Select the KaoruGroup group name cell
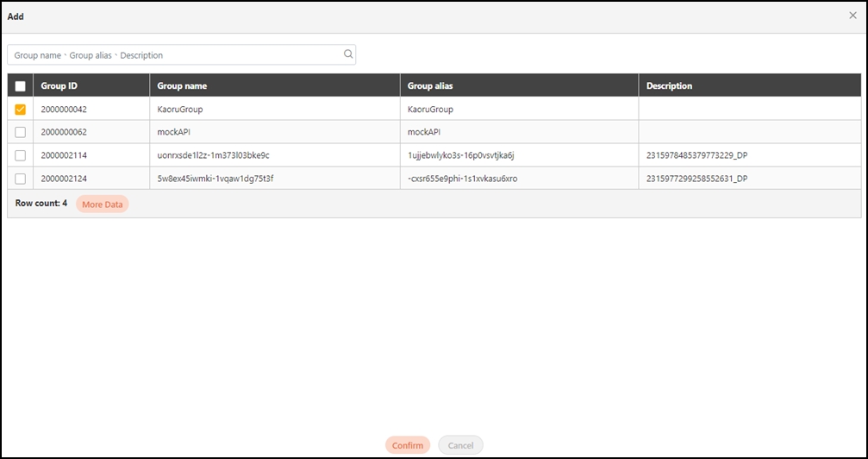Image resolution: width=868 pixels, height=459 pixels. click(180, 110)
